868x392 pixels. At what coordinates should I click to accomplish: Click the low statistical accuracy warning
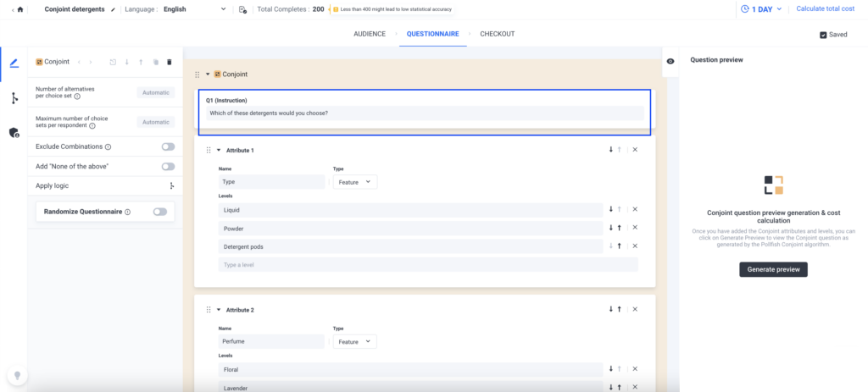pos(392,9)
